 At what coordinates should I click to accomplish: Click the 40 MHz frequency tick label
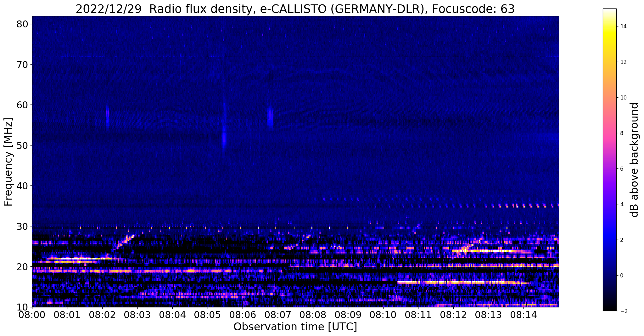point(22,186)
